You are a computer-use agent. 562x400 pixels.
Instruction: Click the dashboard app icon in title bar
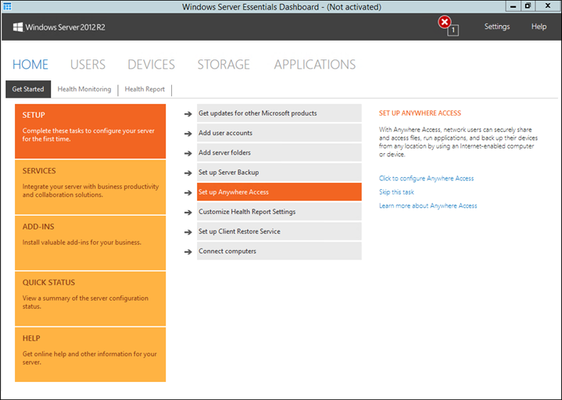(x=7, y=6)
